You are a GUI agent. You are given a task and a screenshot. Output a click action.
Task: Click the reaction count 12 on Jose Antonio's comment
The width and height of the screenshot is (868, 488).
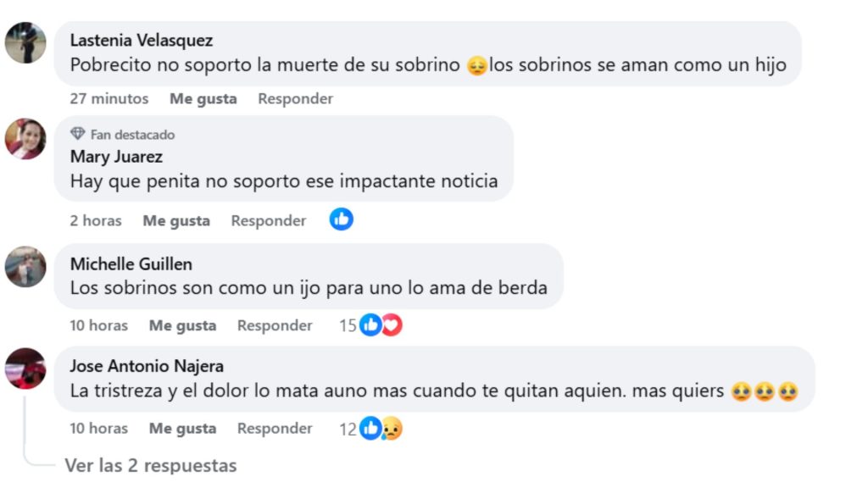[348, 429]
